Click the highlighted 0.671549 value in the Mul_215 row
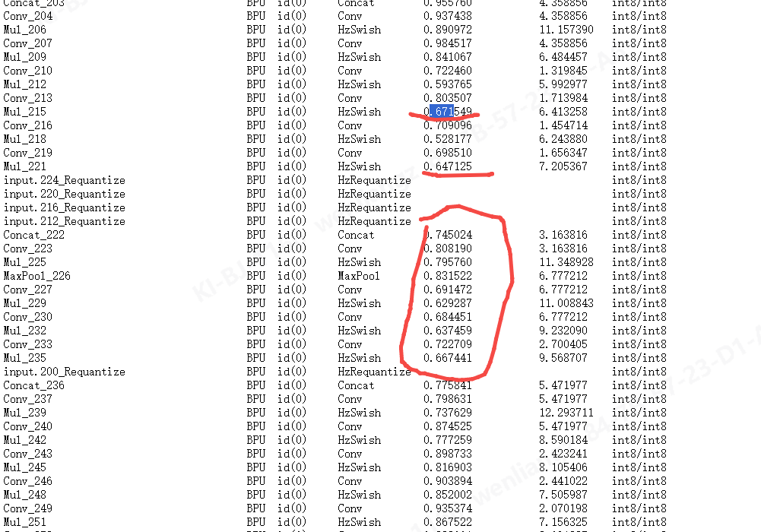Viewport: 761px width, 532px height. tap(448, 112)
